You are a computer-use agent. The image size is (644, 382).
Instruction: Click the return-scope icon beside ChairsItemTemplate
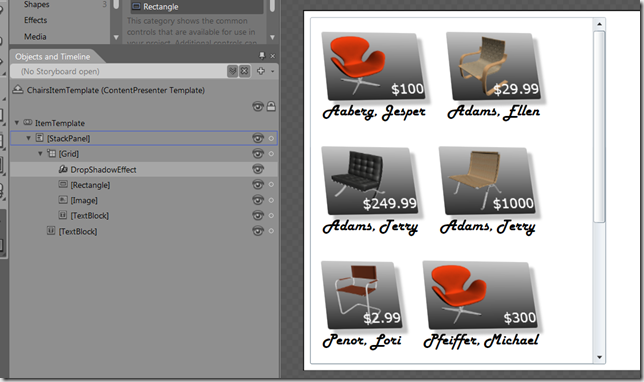(18, 90)
